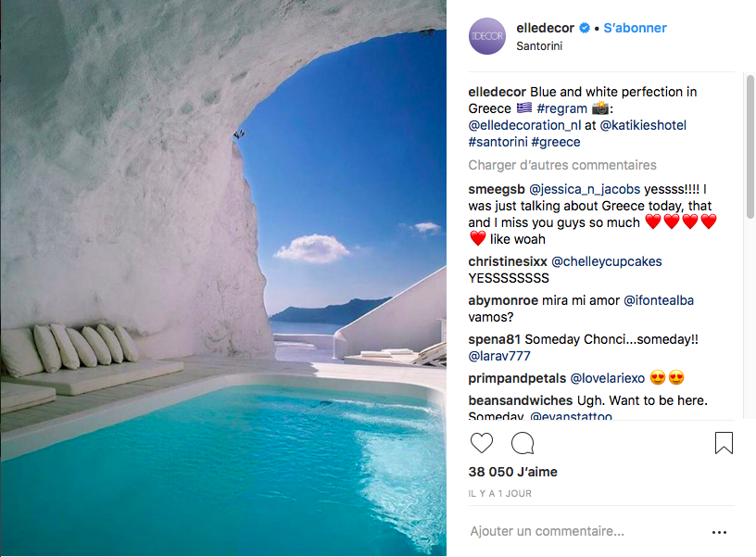Click the Santorini pool photo
This screenshot has height=557, width=756.
point(223,278)
